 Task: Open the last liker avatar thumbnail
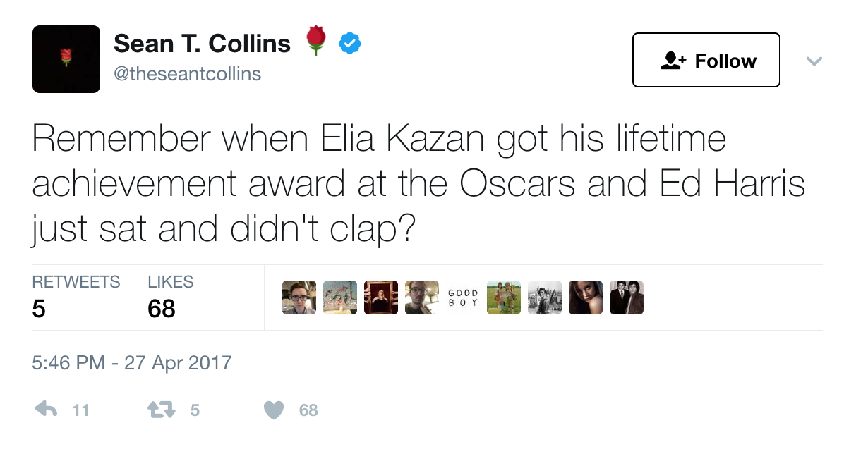point(627,297)
